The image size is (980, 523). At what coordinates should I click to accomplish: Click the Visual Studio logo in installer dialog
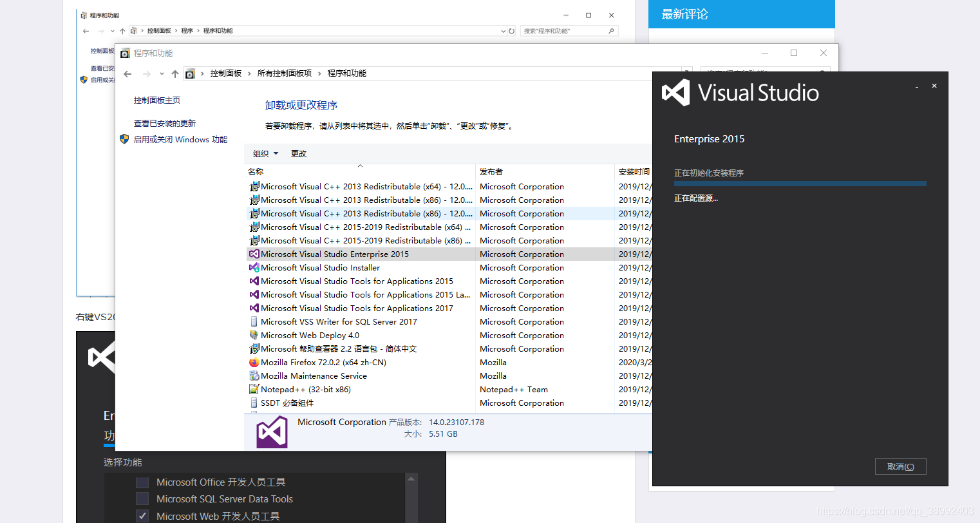(x=676, y=93)
